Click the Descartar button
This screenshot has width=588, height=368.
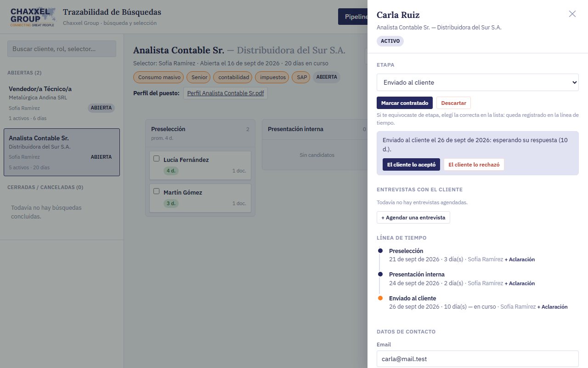(x=453, y=103)
